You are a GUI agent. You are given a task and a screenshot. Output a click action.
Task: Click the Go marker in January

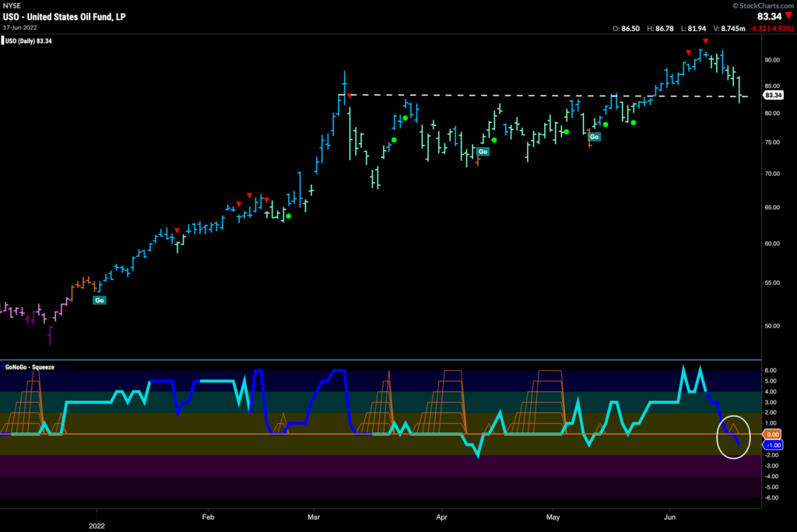point(99,300)
